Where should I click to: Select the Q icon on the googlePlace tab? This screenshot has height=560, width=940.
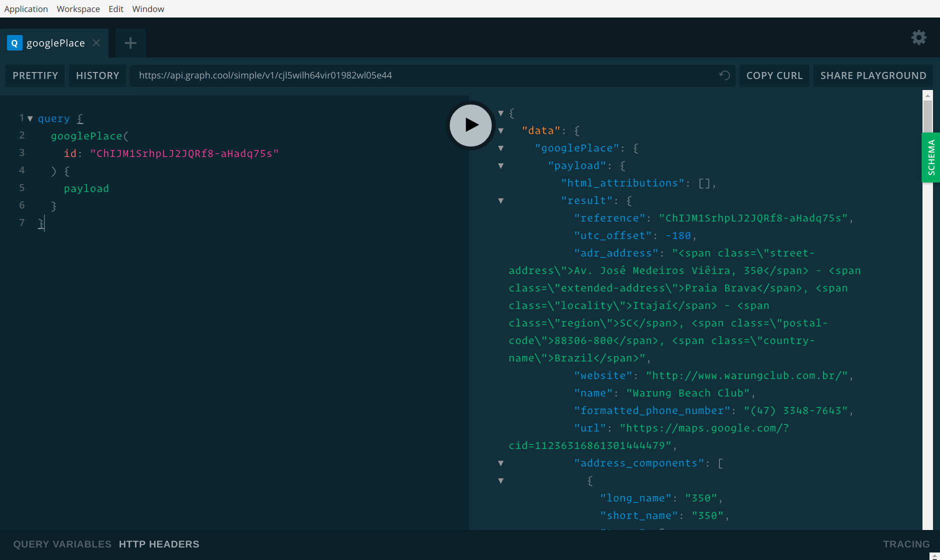(x=15, y=43)
